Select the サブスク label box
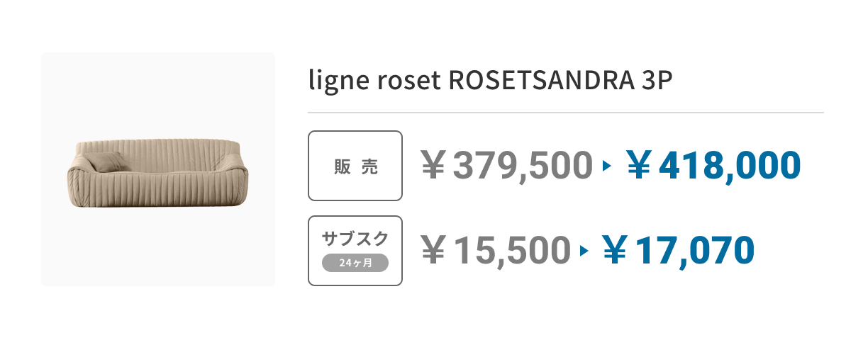868x340 pixels. click(355, 251)
